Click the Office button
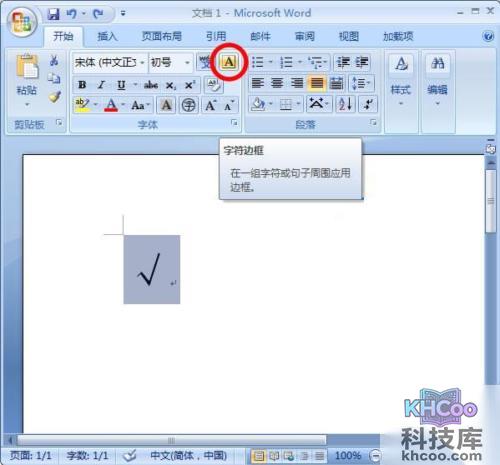 pyautogui.click(x=22, y=22)
